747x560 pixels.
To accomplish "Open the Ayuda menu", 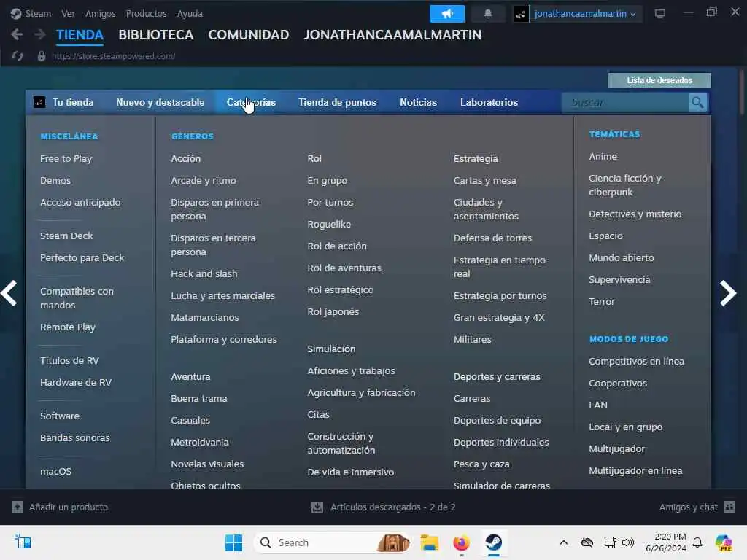I will 190,13.
